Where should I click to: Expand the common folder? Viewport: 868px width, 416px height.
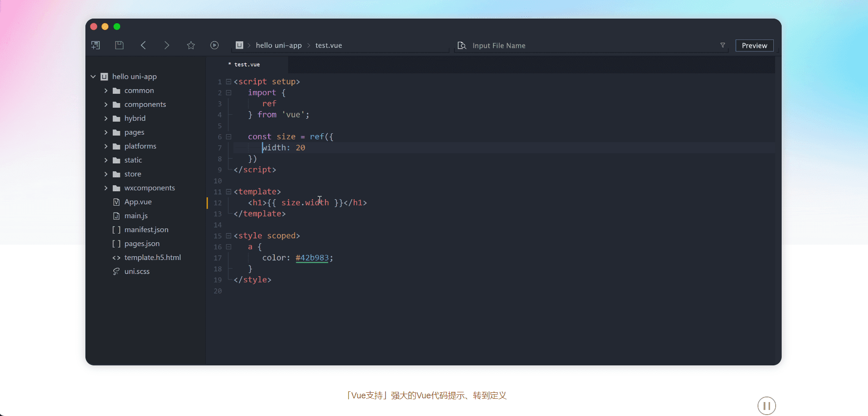(x=106, y=91)
